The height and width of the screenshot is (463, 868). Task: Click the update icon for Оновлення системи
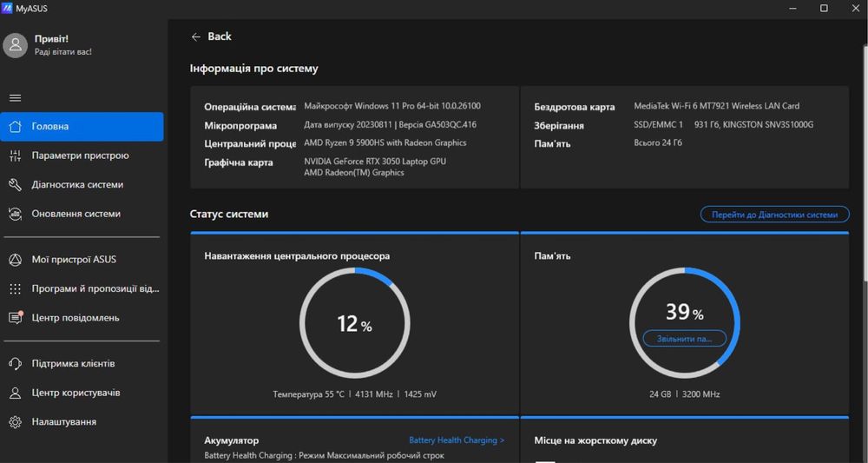tap(16, 214)
